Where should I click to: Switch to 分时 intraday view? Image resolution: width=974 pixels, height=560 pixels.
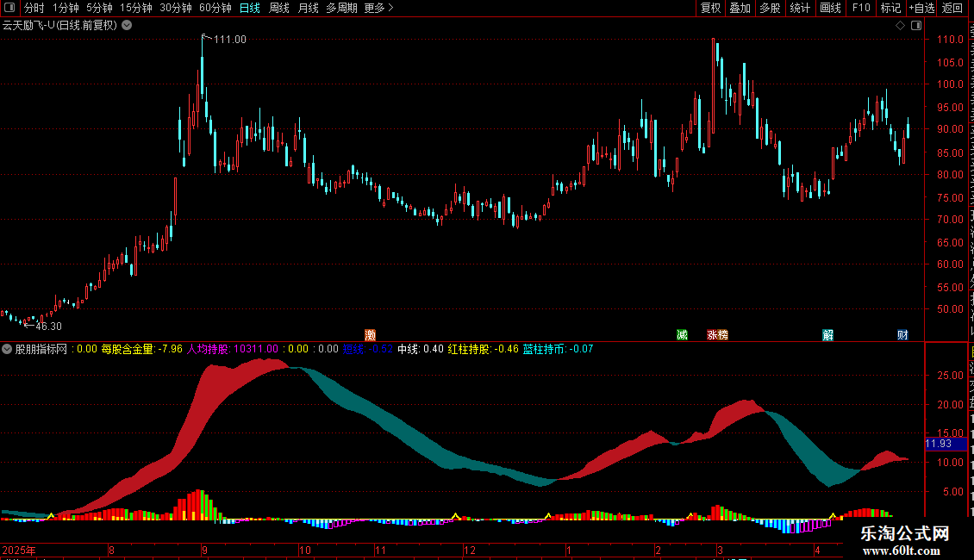click(34, 8)
